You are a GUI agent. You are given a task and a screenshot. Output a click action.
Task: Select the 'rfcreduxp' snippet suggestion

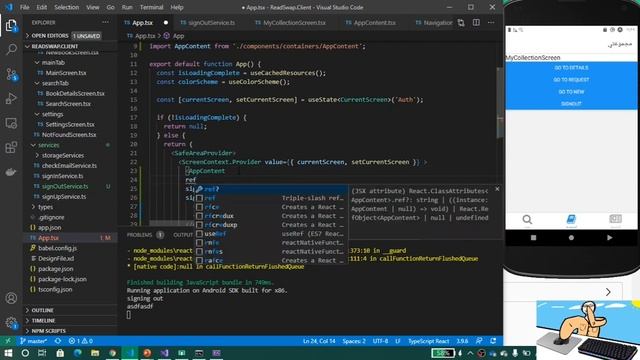click(x=271, y=225)
